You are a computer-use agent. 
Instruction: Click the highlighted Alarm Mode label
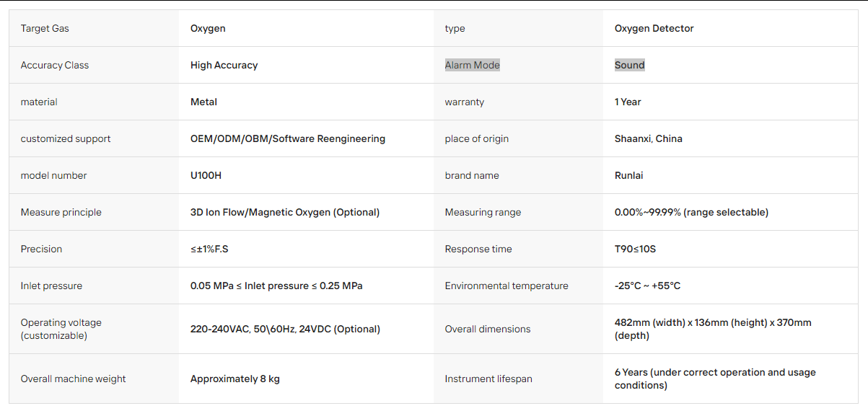(x=472, y=65)
